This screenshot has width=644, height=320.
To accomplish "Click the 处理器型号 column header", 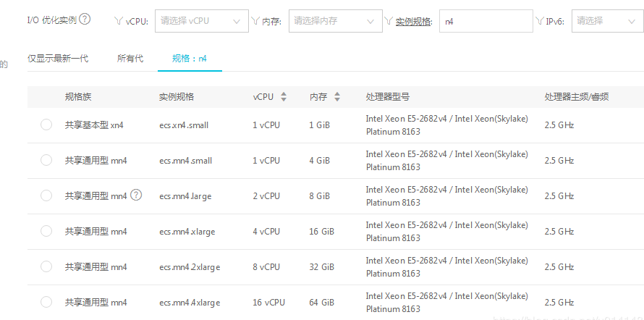I will pos(387,97).
